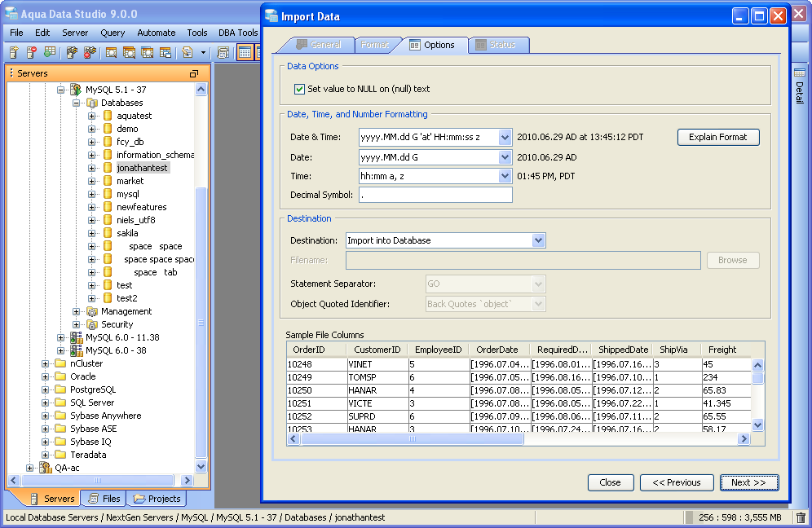Click the Databases folder icon in tree

(92, 103)
